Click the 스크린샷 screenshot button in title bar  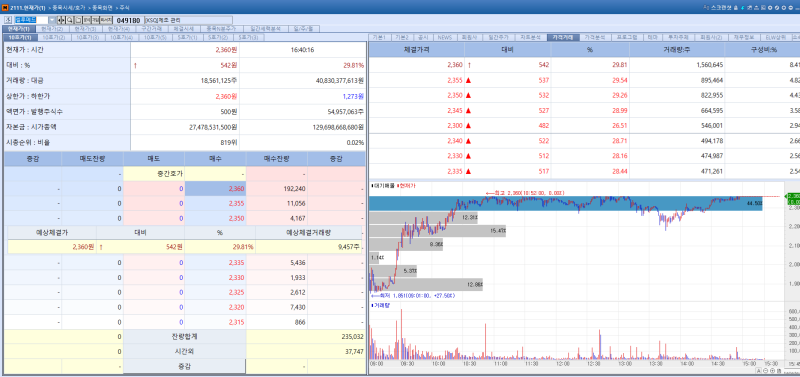(721, 8)
